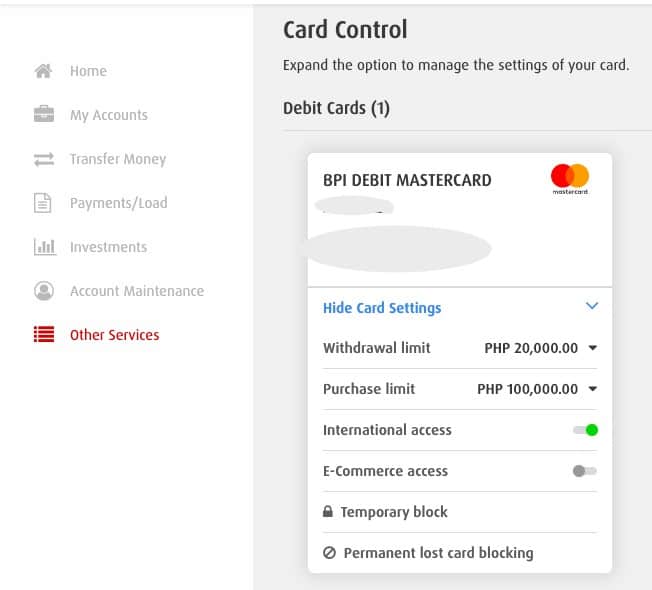Viewport: 652px width, 590px height.
Task: Click the Hide Card Settings link
Action: (x=382, y=308)
